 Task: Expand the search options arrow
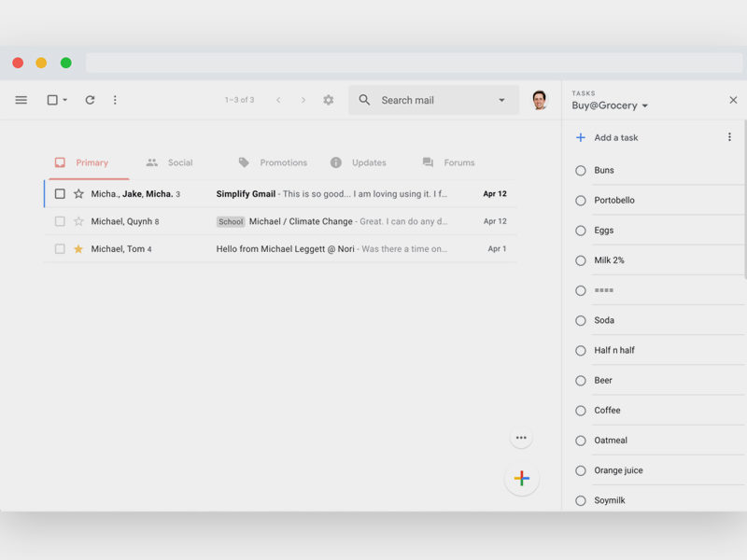click(501, 100)
